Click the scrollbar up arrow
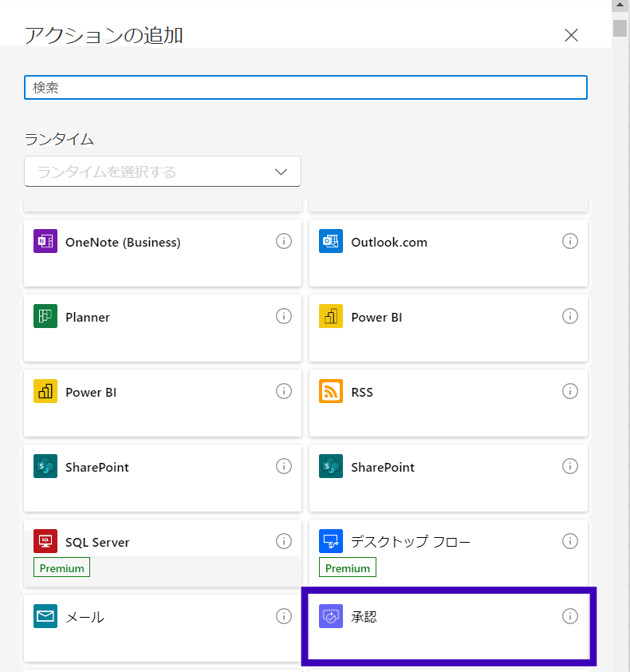 pos(620,6)
